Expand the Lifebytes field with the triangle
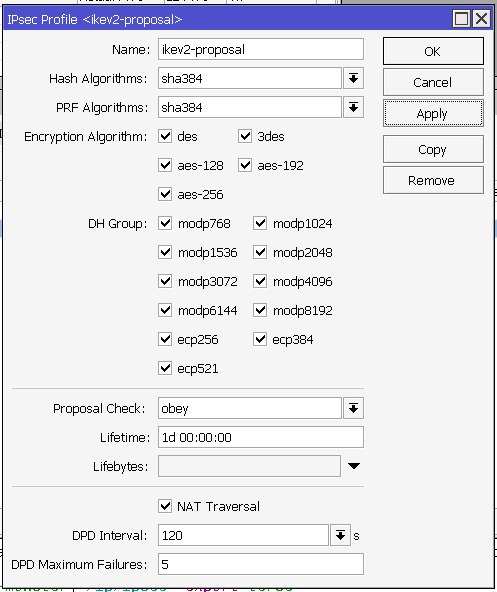 coord(353,466)
